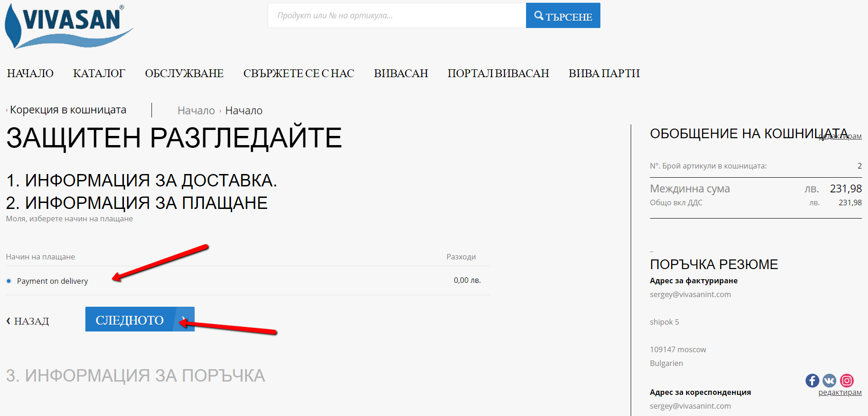
Task: Open the КАТАЛОГ menu item
Action: click(x=99, y=73)
